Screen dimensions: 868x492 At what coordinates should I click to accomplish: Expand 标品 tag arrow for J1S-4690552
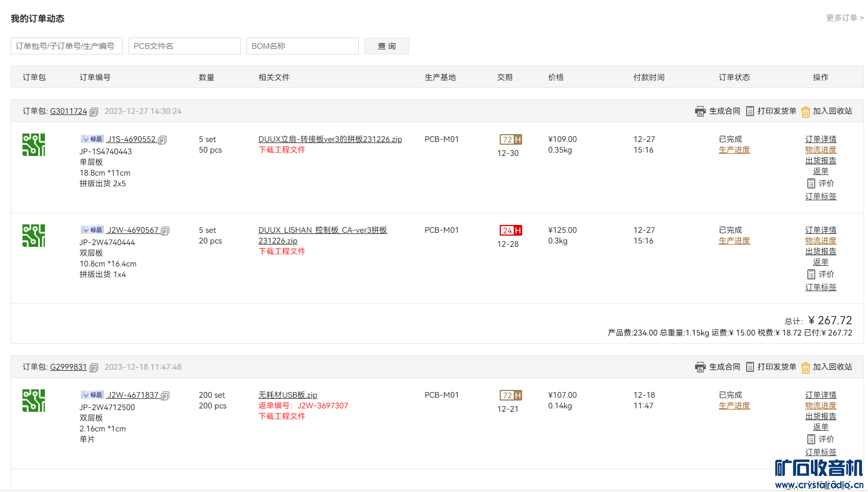pyautogui.click(x=85, y=139)
